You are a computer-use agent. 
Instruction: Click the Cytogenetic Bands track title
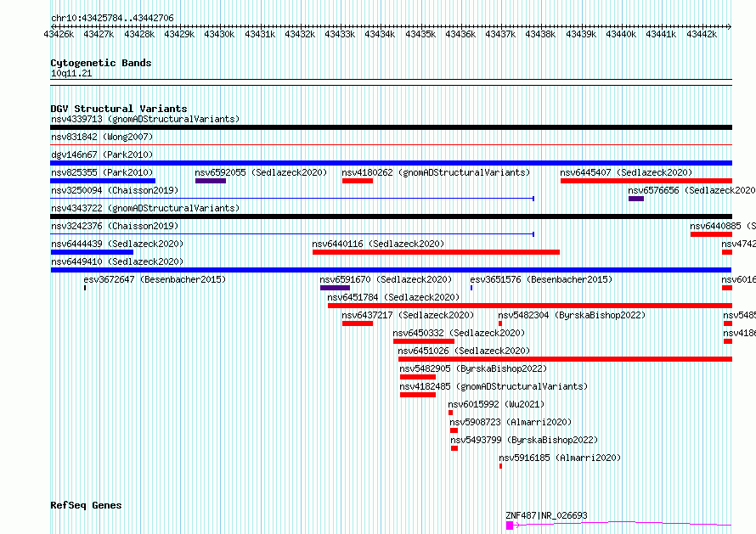101,63
